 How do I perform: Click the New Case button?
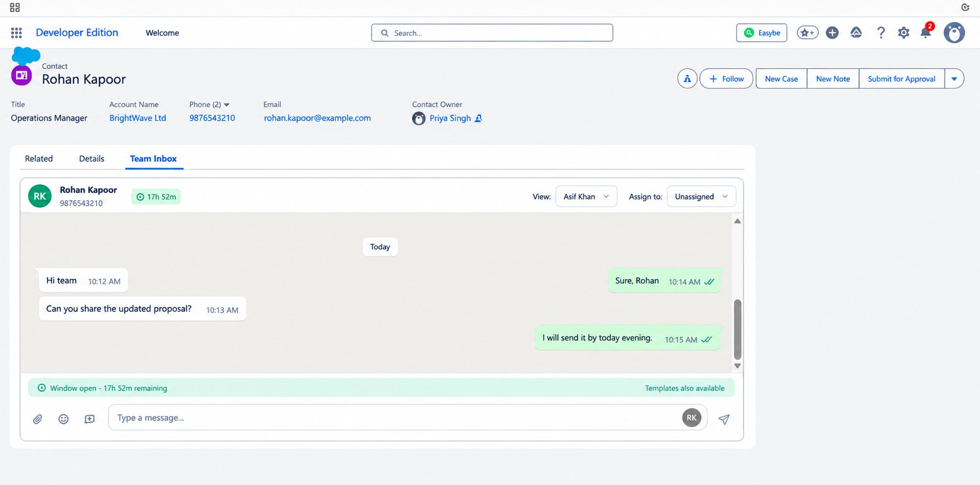(x=781, y=79)
